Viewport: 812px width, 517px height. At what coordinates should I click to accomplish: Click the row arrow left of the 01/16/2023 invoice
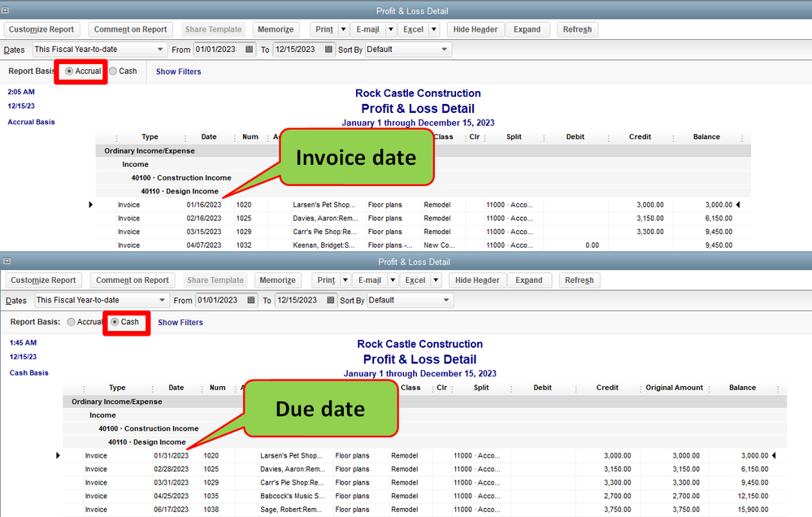click(x=90, y=205)
